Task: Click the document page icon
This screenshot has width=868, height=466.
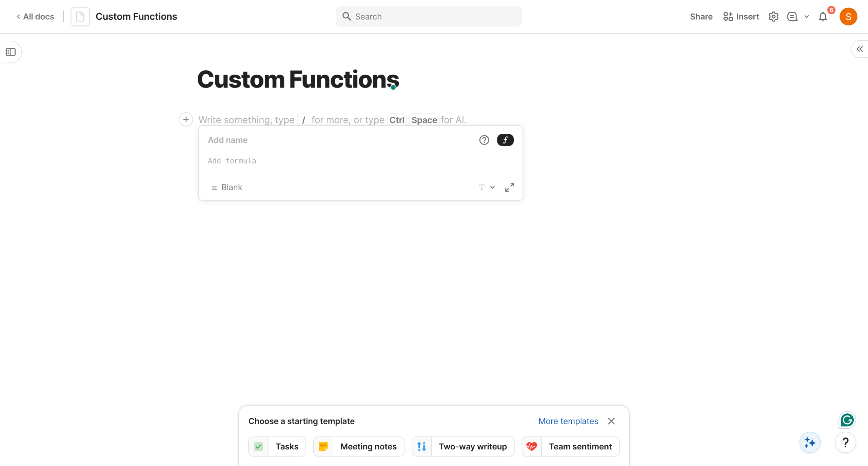Action: [80, 17]
